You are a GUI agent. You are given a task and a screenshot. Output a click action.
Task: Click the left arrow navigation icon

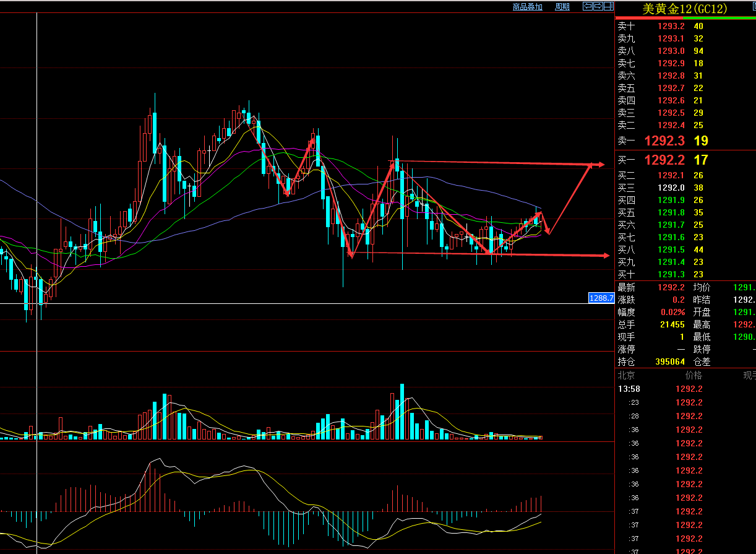588,6
